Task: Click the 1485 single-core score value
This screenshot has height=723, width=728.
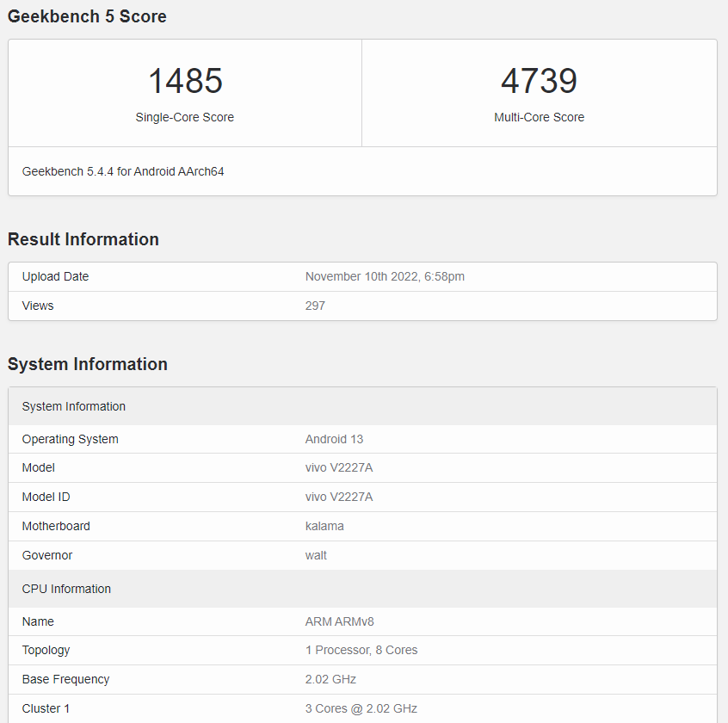Action: (185, 82)
